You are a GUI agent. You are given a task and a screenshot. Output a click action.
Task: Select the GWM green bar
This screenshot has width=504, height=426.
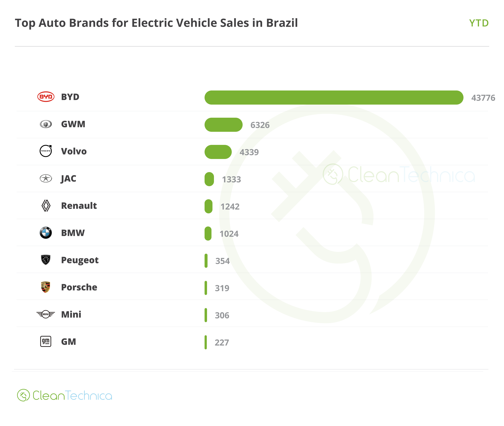tap(223, 125)
